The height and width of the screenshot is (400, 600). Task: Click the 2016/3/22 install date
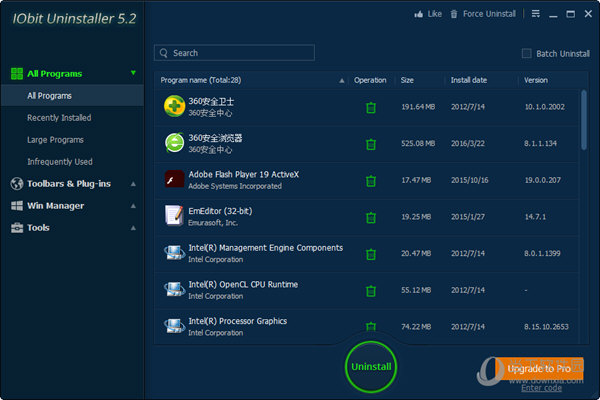pyautogui.click(x=468, y=144)
